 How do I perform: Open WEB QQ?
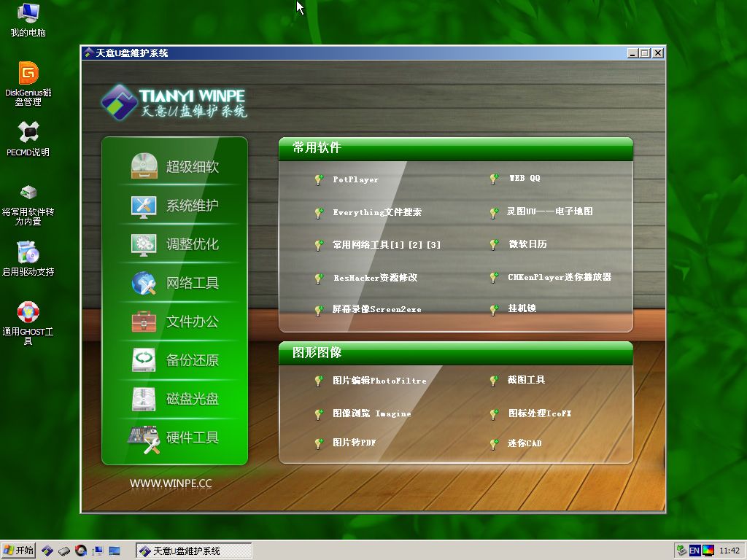tap(524, 178)
